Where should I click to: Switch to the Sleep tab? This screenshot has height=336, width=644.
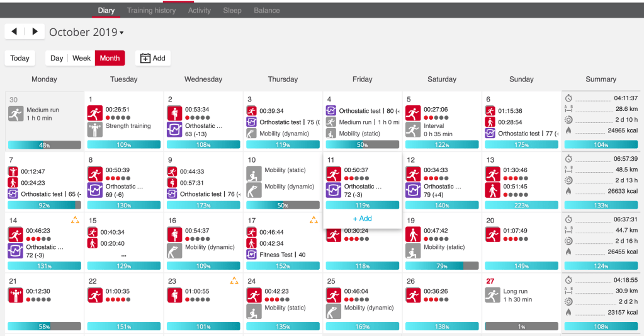coord(232,11)
